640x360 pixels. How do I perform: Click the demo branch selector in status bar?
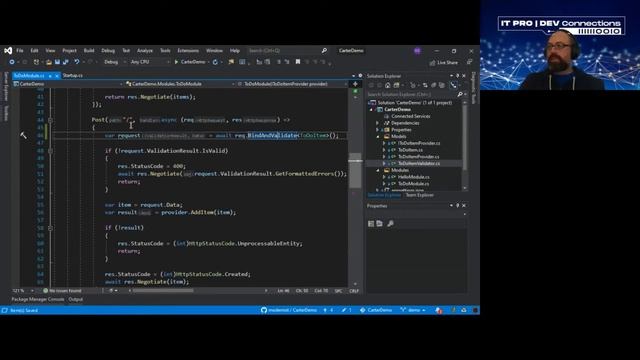tap(413, 310)
